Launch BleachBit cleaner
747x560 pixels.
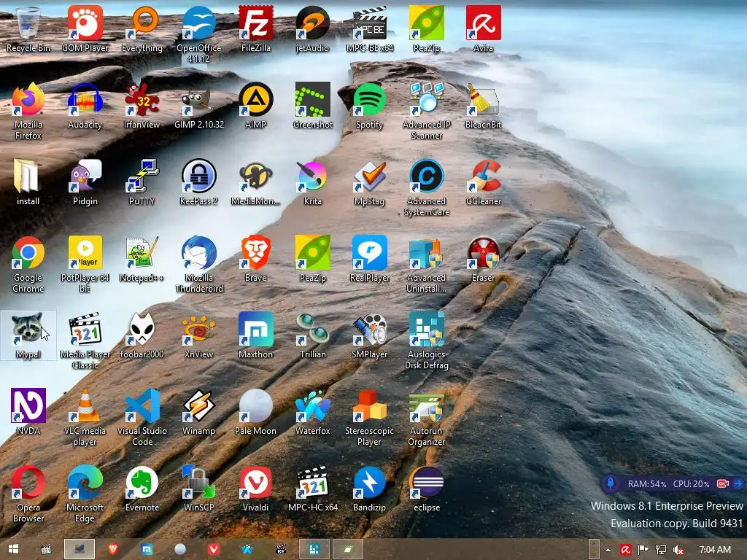pyautogui.click(x=483, y=106)
